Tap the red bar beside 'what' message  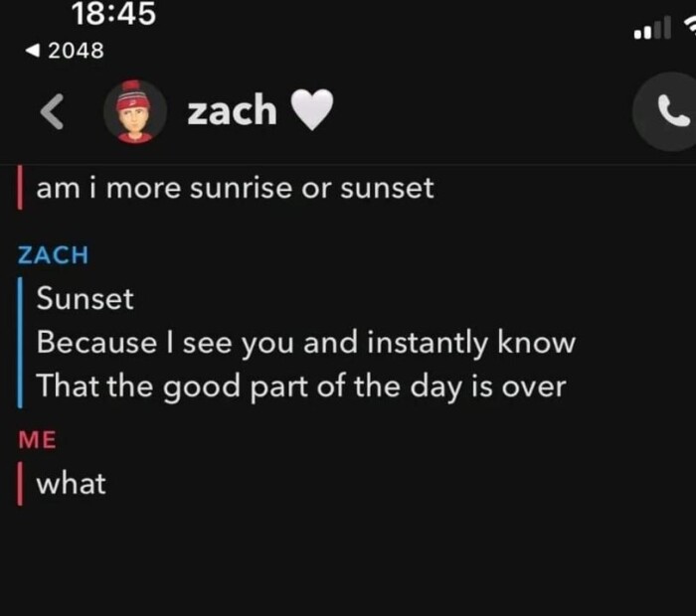(21, 484)
